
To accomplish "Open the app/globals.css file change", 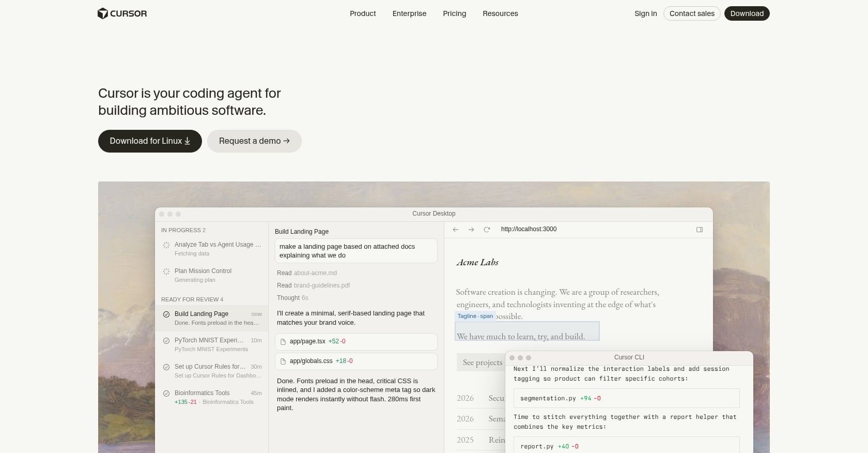I will (356, 361).
